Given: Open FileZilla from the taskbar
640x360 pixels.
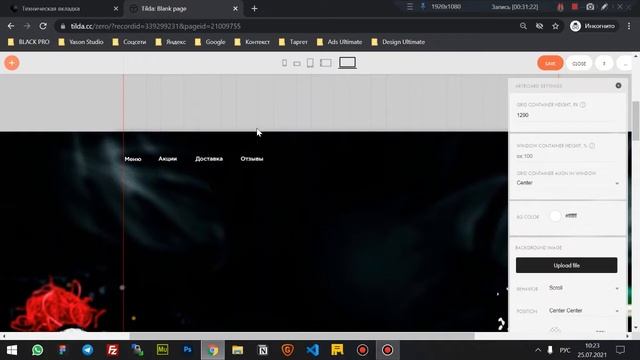Looking at the screenshot, I should (112, 350).
